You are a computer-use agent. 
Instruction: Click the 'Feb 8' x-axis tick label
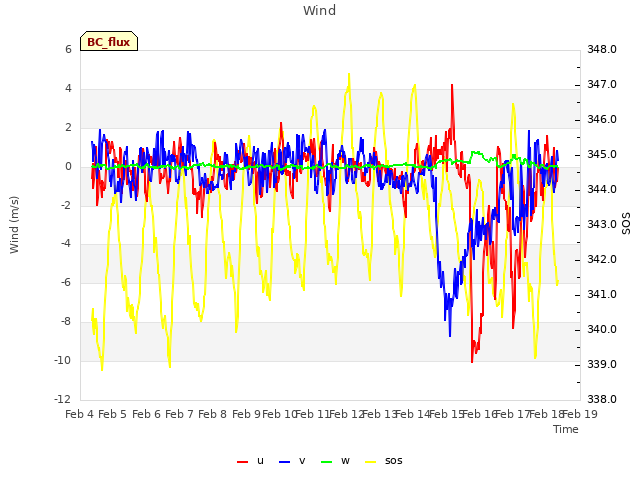tap(213, 414)
